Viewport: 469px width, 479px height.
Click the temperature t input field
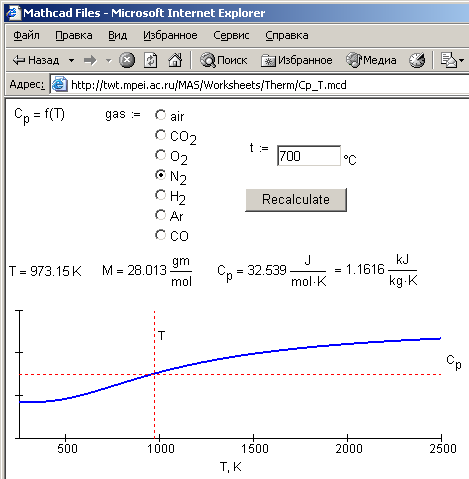pyautogui.click(x=309, y=156)
